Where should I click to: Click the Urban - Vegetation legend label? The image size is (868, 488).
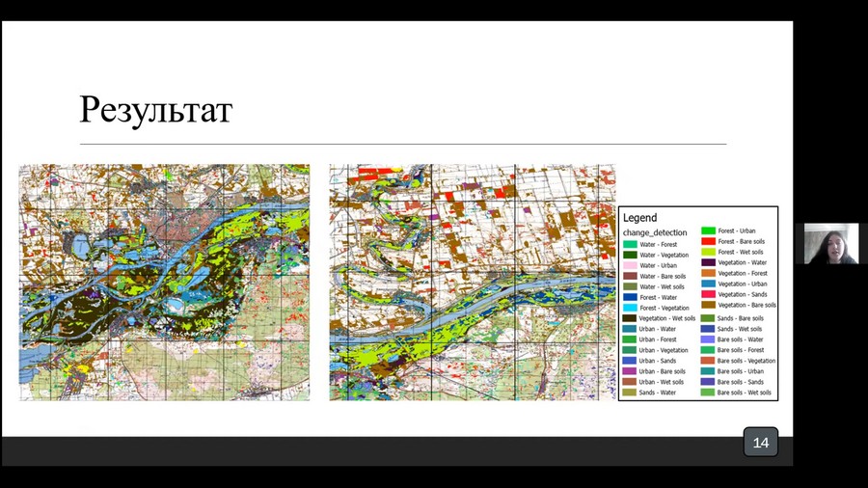(x=663, y=350)
